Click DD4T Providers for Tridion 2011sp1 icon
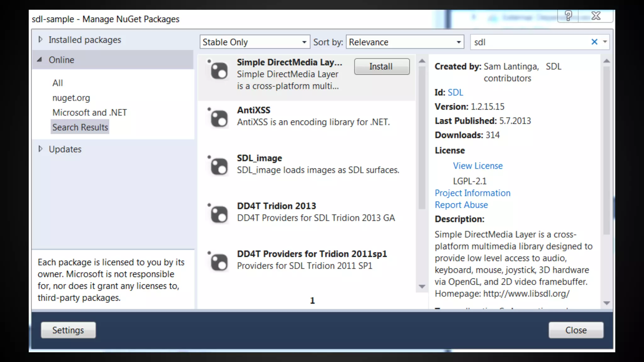This screenshot has width=644, height=362. (218, 262)
